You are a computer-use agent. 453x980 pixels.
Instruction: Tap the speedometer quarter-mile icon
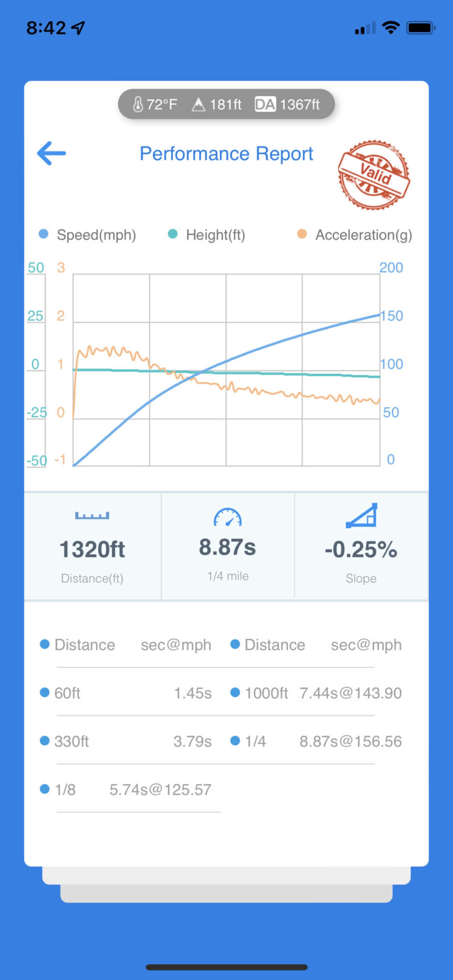pyautogui.click(x=228, y=517)
